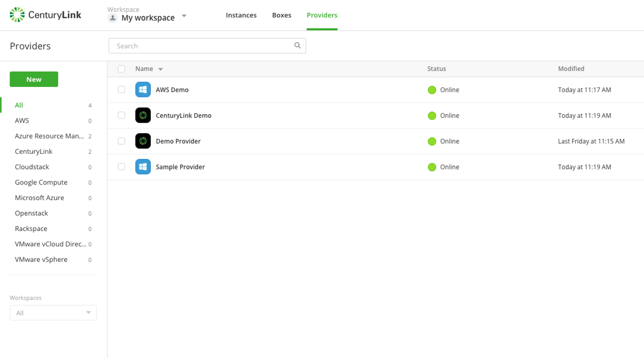
Task: Open the Providers tab
Action: (322, 15)
